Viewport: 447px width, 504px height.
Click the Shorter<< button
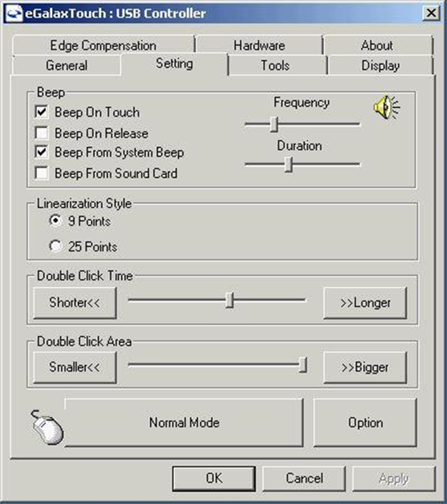click(75, 303)
